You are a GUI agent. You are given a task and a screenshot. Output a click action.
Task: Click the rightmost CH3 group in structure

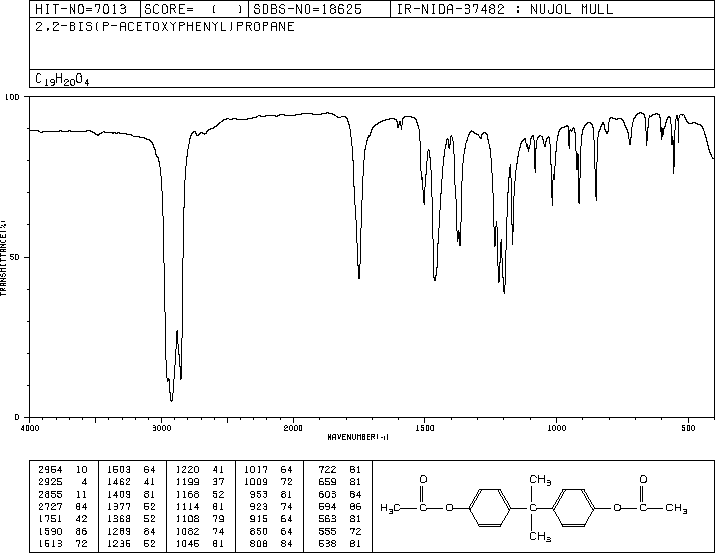[x=676, y=508]
